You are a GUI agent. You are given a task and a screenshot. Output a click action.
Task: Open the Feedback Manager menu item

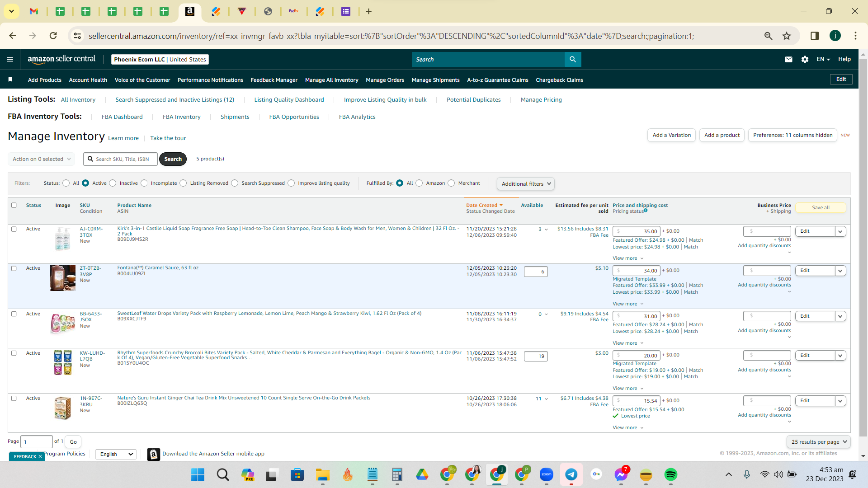coord(274,80)
